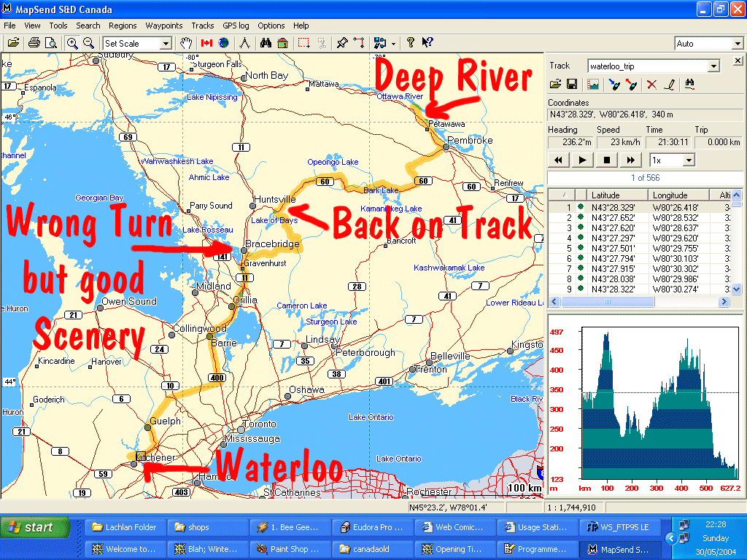This screenshot has height=560, width=747.
Task: Open the GPS log menu
Action: [x=236, y=26]
